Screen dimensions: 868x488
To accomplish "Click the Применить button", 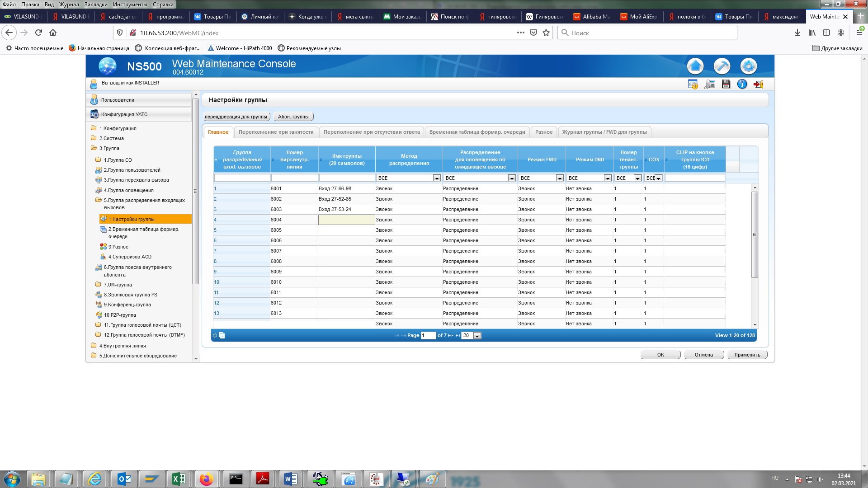I will pos(747,355).
